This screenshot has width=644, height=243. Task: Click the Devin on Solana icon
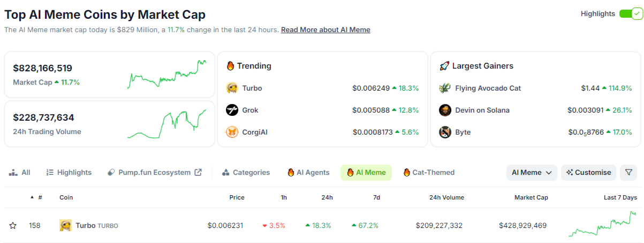coord(445,110)
